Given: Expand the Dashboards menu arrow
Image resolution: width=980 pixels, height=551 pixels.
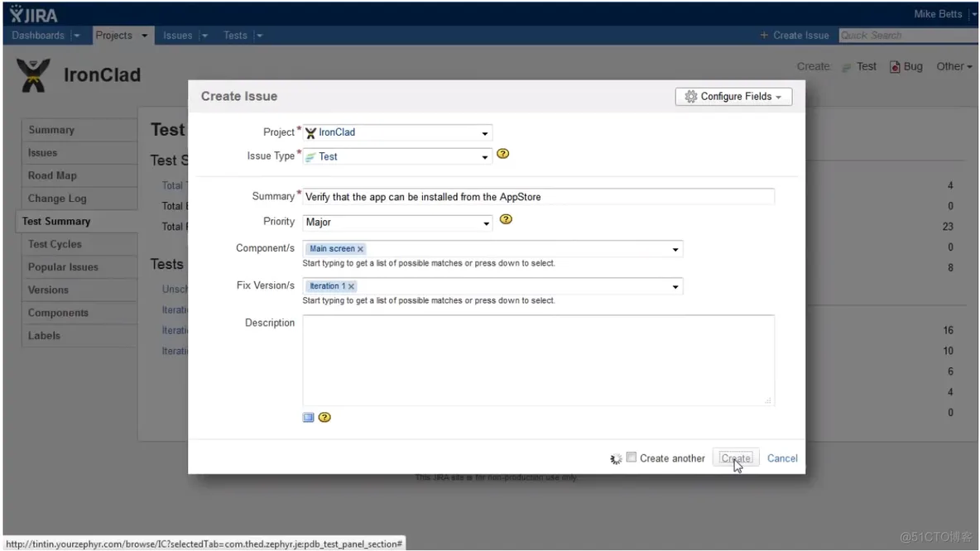Looking at the screenshot, I should click(x=77, y=36).
